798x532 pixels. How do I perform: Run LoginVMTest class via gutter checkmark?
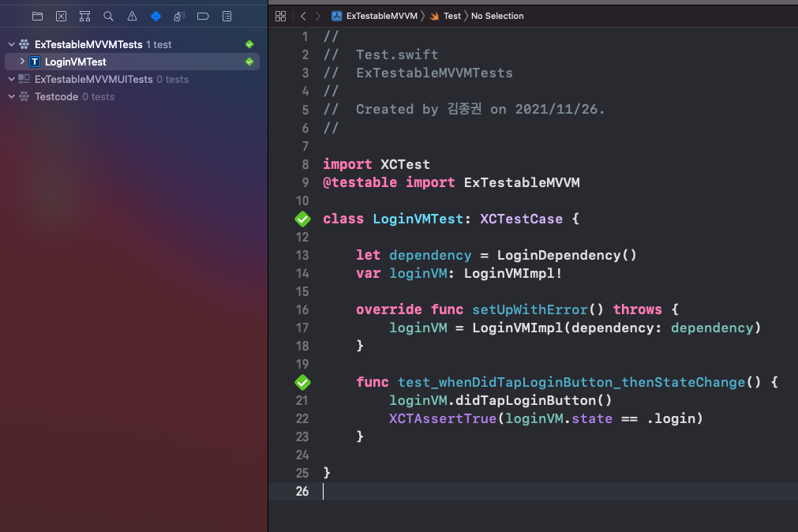(x=303, y=219)
